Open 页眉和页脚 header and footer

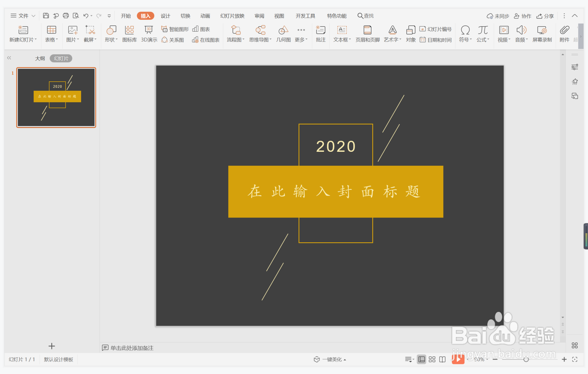[x=367, y=34]
